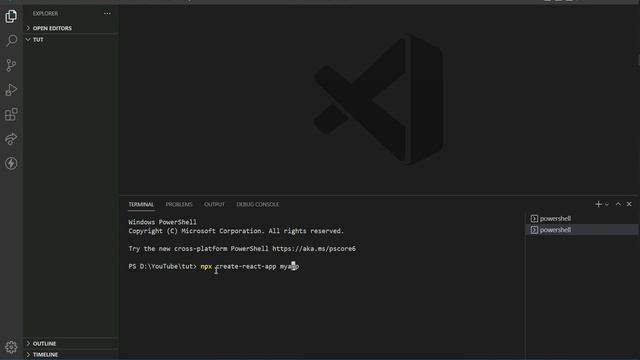Open the Explorer view in activity bar
Viewport: 640px width, 360px height.
coord(11,16)
